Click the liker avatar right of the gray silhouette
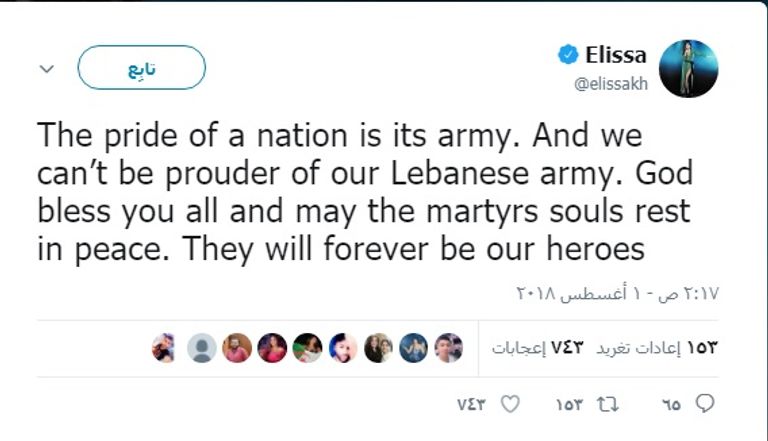768x441 pixels. click(237, 348)
